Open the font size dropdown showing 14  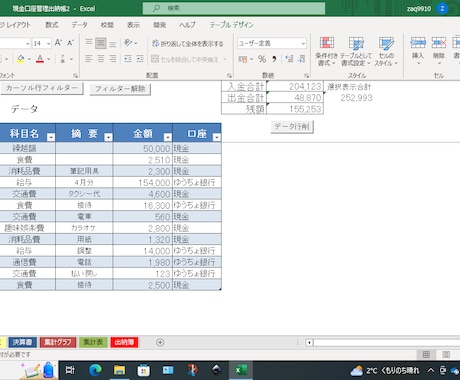(49, 43)
